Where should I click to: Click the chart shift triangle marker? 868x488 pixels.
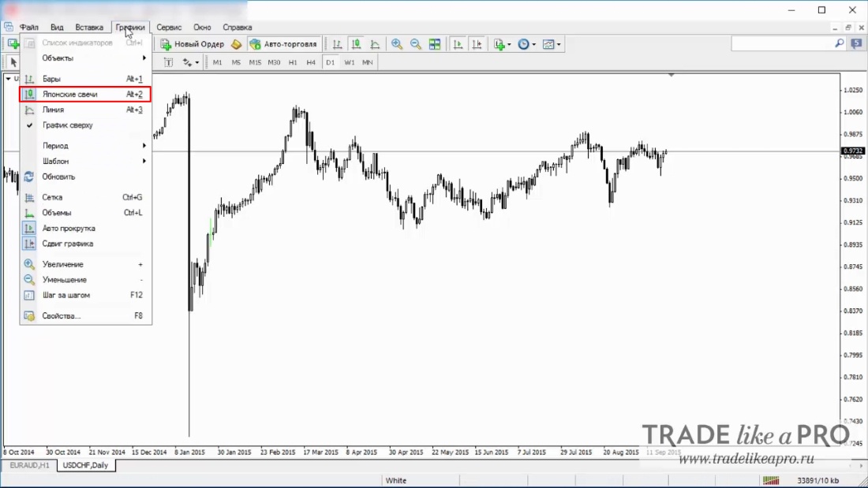tap(671, 75)
